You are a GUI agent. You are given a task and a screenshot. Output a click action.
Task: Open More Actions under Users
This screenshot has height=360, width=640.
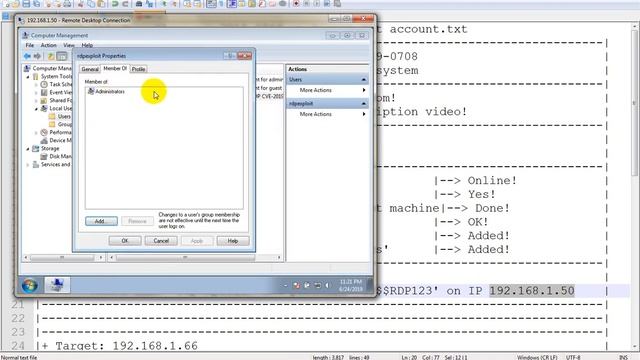[x=327, y=90]
